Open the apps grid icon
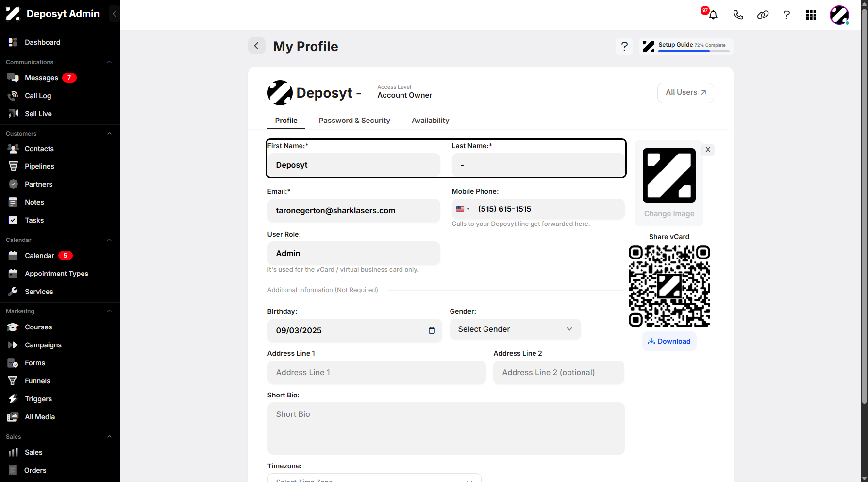The image size is (868, 482). point(811,15)
